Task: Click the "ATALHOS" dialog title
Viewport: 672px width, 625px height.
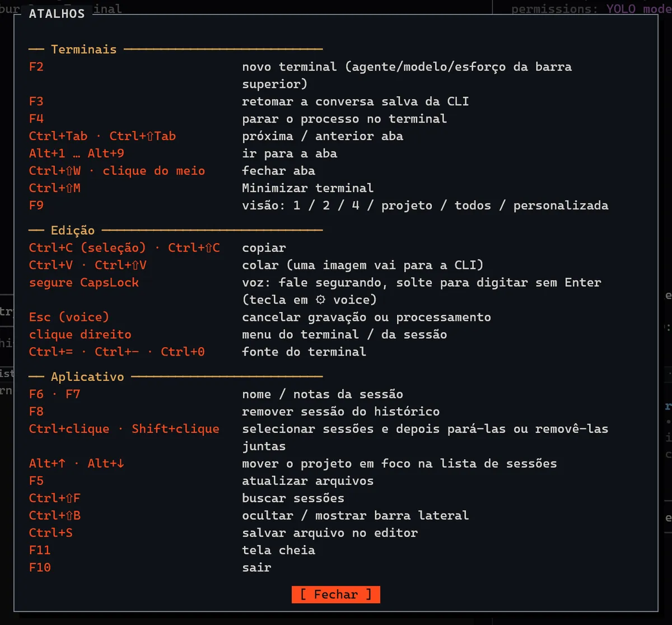Action: [x=57, y=14]
